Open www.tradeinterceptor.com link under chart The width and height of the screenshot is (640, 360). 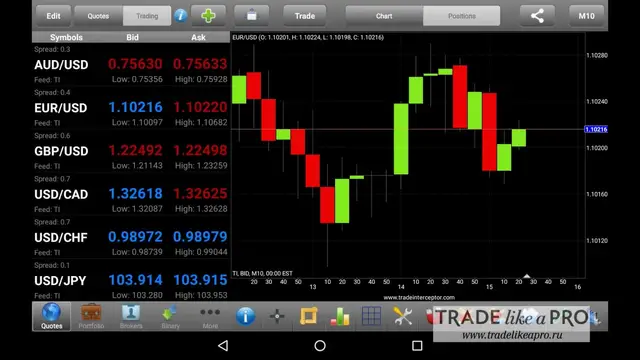(419, 298)
